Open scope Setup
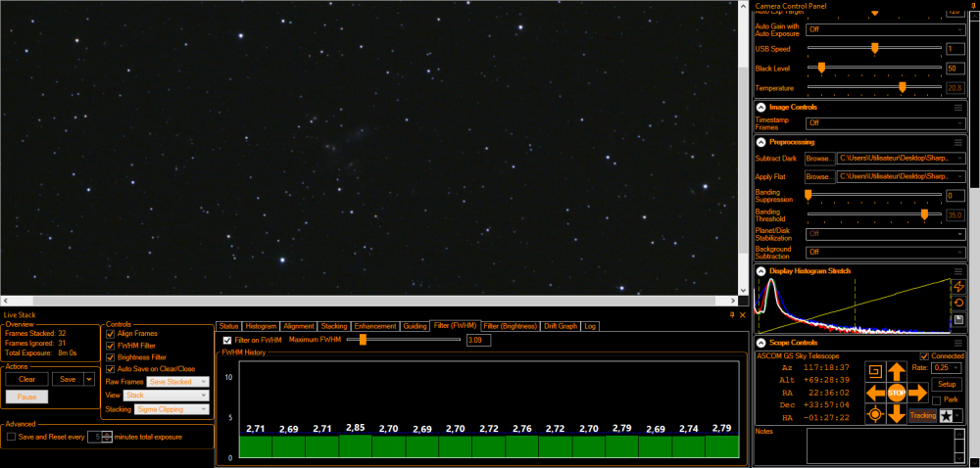Image resolution: width=980 pixels, height=468 pixels. 947,385
